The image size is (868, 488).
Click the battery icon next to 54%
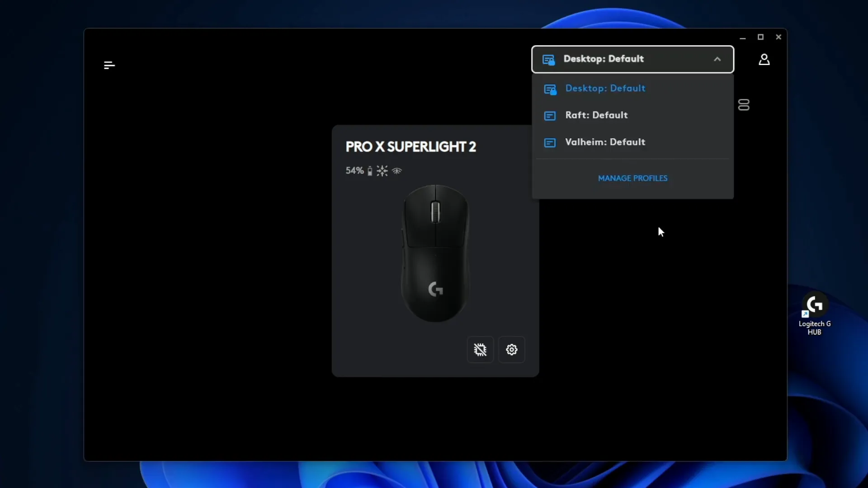click(x=370, y=171)
